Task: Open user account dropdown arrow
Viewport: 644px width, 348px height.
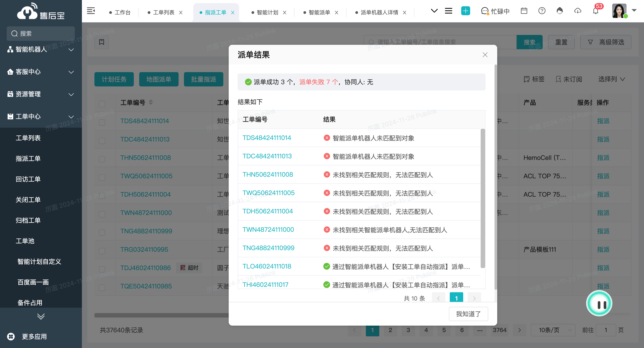Action: click(x=634, y=10)
